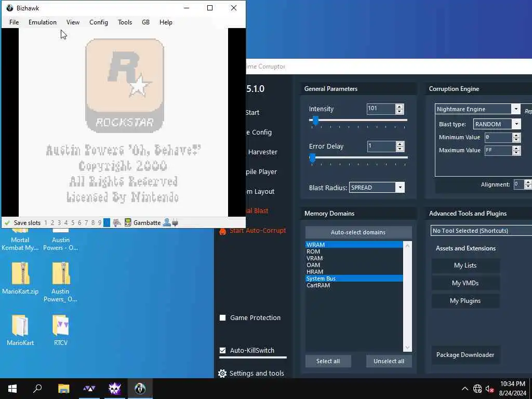Click the Error Delay stepper arrows

(x=400, y=147)
